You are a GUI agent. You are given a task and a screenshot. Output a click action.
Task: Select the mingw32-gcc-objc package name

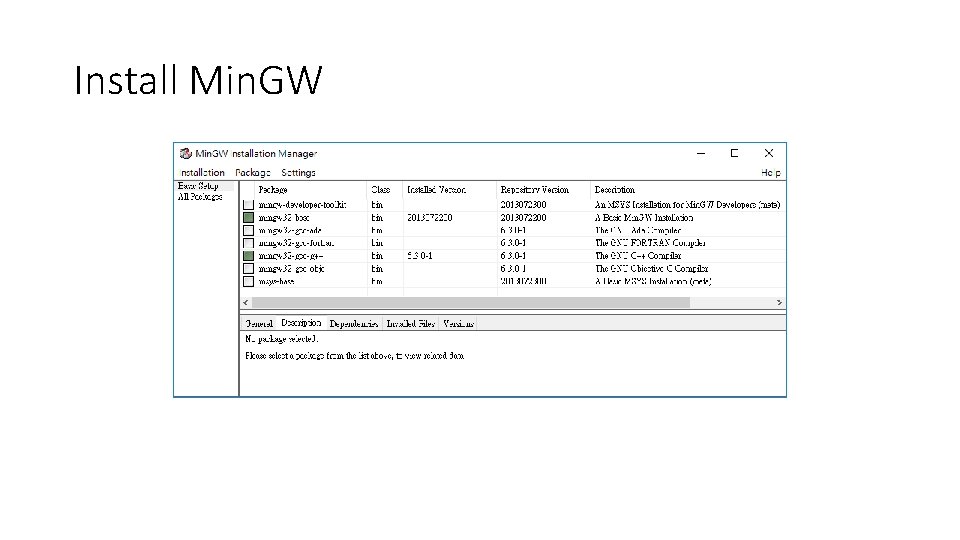pos(291,269)
